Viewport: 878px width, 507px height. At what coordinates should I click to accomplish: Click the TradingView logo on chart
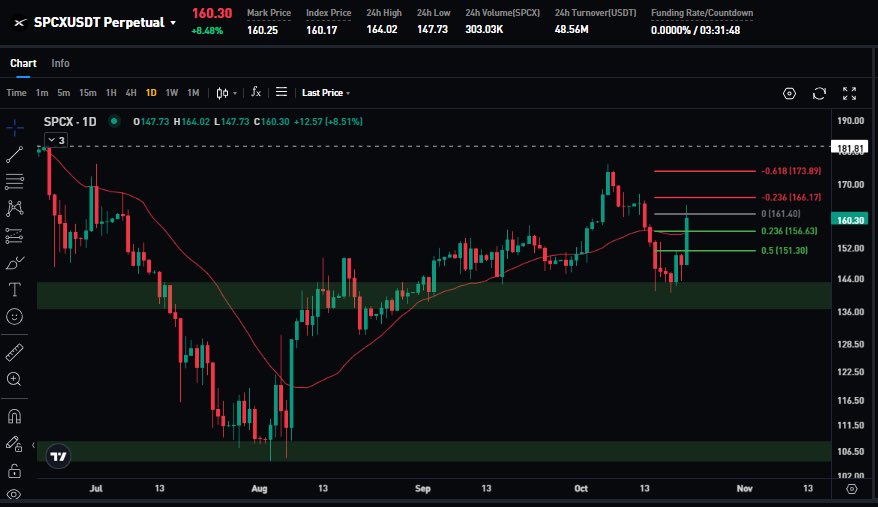point(58,457)
